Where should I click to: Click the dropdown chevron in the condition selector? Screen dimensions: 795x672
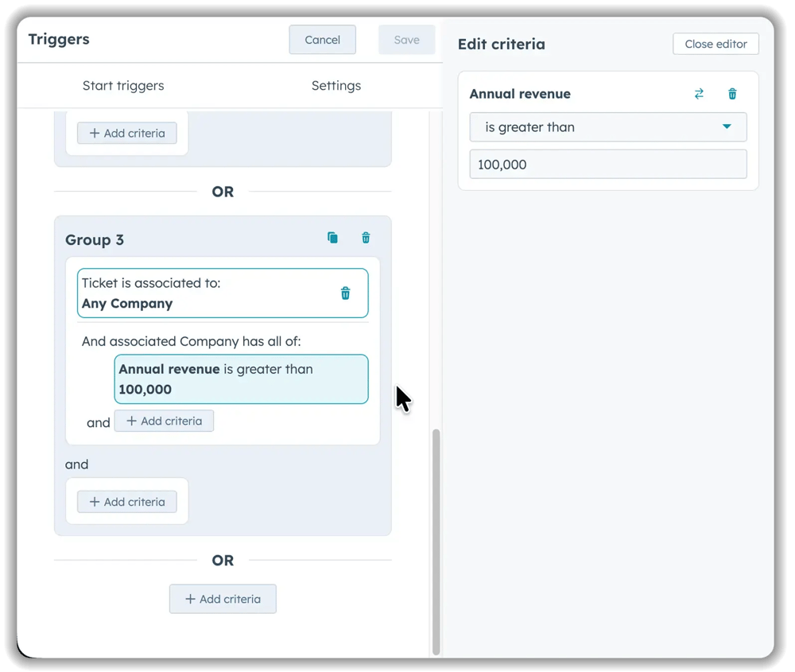tap(727, 126)
